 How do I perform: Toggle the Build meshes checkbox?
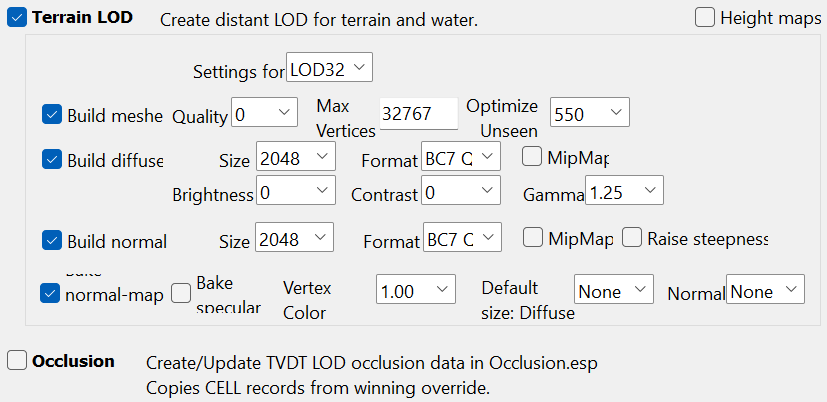pos(52,114)
